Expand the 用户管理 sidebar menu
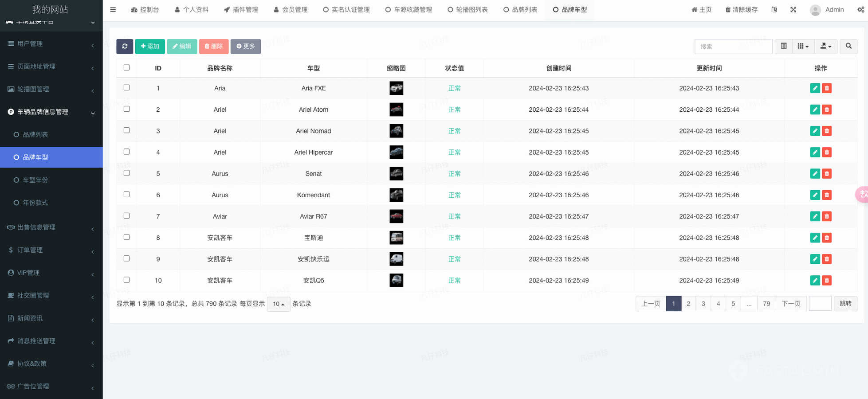Screen dimensions: 868x399 click(51, 43)
